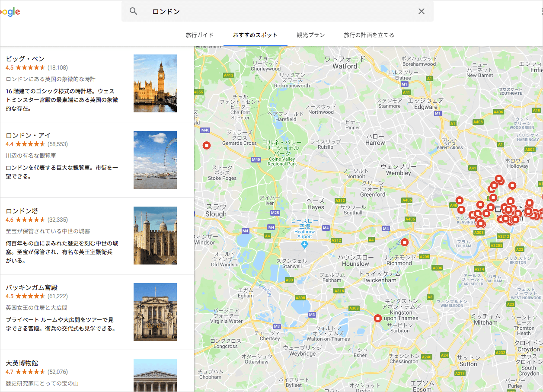This screenshot has width=543, height=392.
Task: Click the A232 road shield on the map
Action: pos(501,353)
